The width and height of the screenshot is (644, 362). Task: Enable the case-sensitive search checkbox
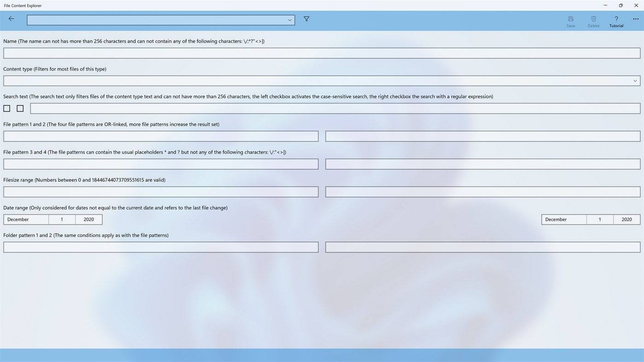6,108
